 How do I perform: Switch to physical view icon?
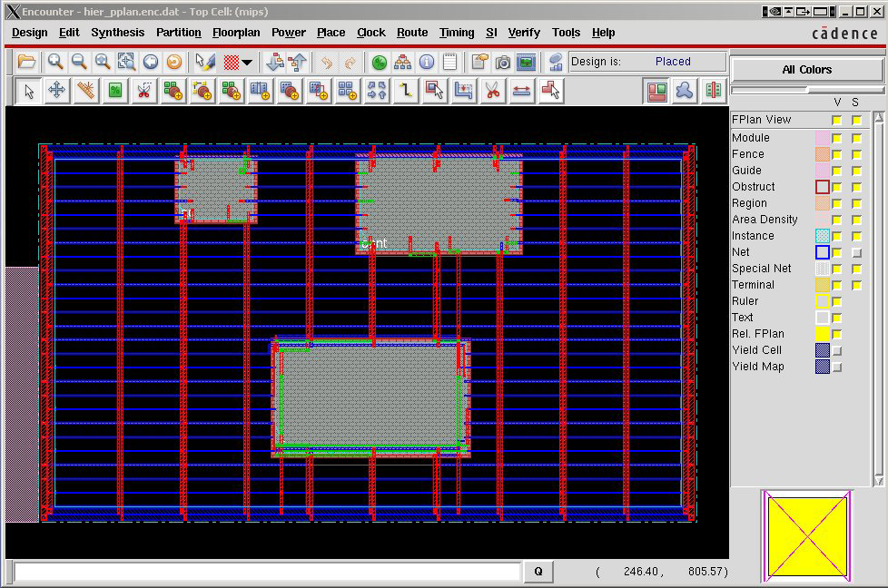[714, 91]
